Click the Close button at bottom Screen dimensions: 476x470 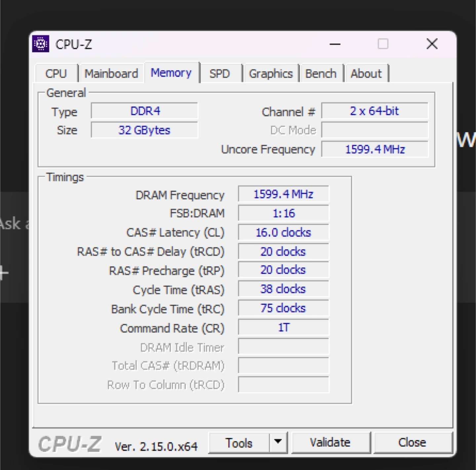[412, 442]
